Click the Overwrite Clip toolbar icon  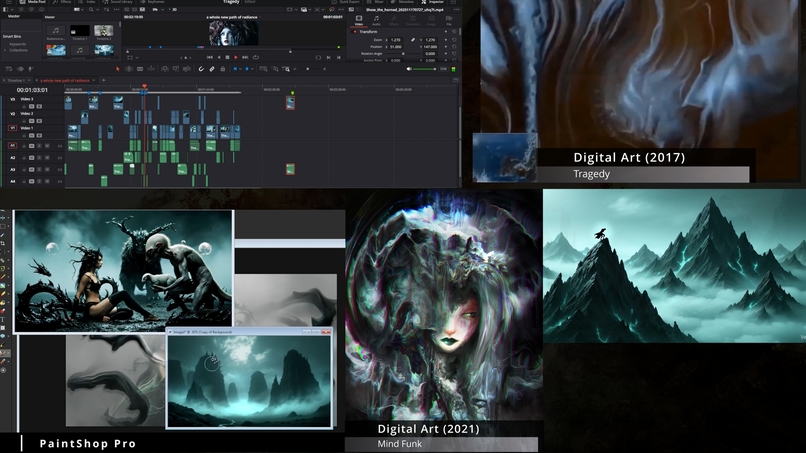pyautogui.click(x=176, y=69)
